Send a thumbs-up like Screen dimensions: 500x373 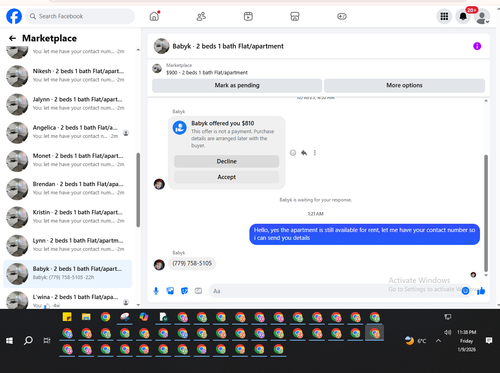click(481, 291)
